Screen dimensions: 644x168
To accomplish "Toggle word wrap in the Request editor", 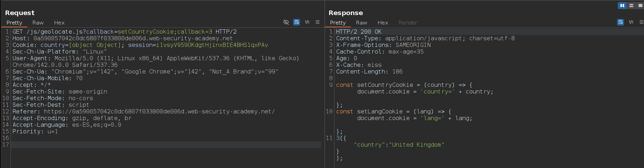I will pos(297,22).
